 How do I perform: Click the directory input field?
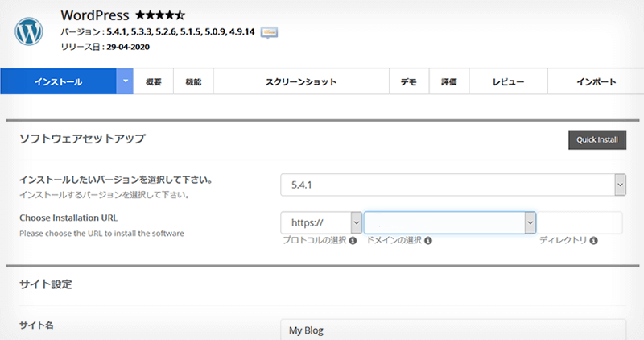580,223
